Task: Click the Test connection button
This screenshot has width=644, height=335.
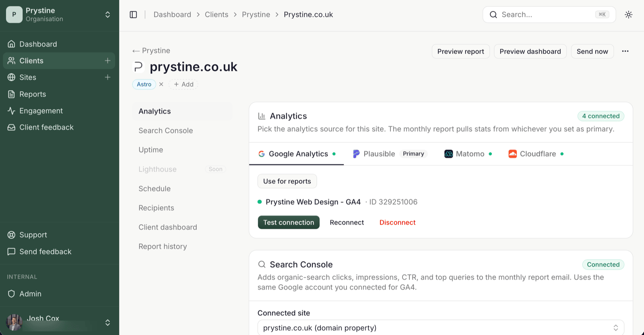Action: [289, 222]
